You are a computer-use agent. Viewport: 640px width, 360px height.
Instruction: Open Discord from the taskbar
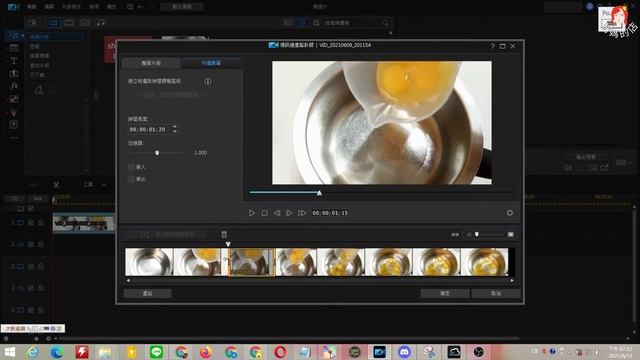404,352
